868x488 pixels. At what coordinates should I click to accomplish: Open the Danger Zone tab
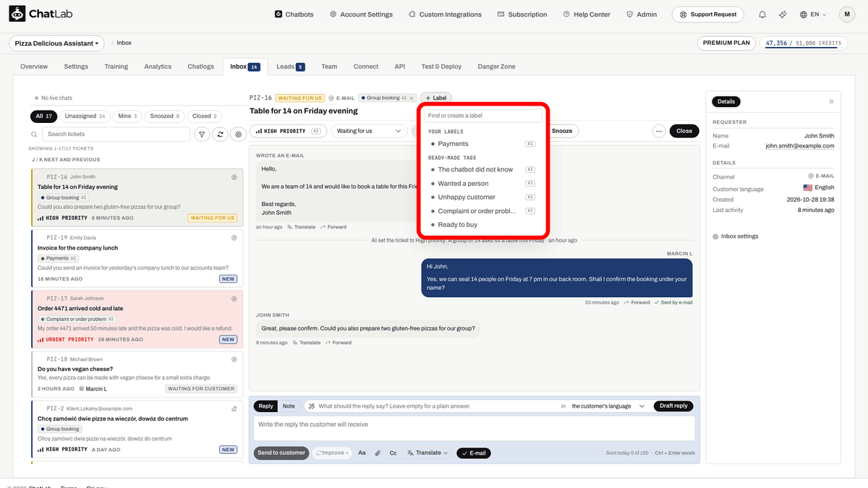click(x=496, y=67)
